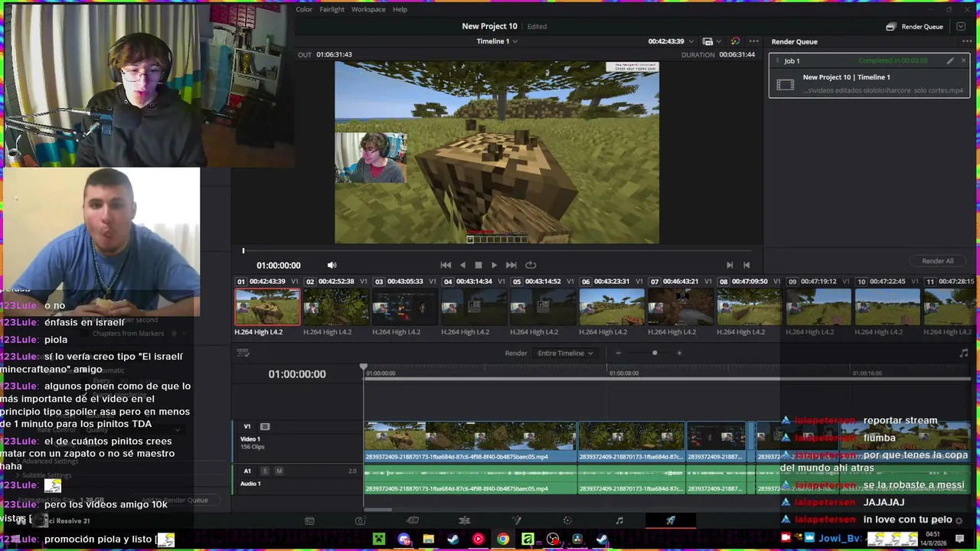Select clip 03 thumbnail at 00:43:05:33

(x=404, y=308)
